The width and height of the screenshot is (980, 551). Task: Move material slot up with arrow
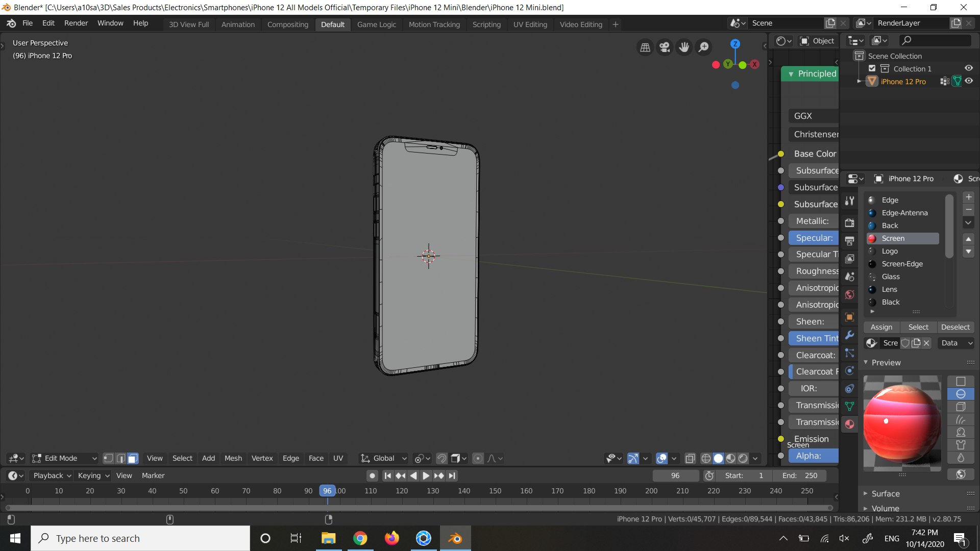pyautogui.click(x=968, y=239)
